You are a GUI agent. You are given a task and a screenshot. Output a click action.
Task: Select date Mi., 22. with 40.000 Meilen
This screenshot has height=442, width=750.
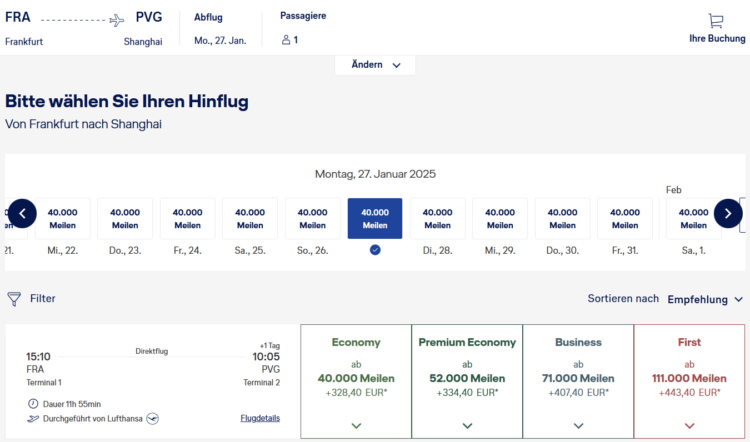tap(63, 219)
